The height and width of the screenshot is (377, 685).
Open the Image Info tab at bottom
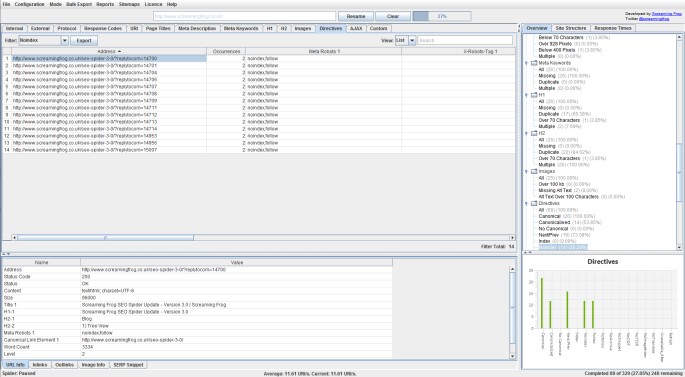(x=93, y=364)
